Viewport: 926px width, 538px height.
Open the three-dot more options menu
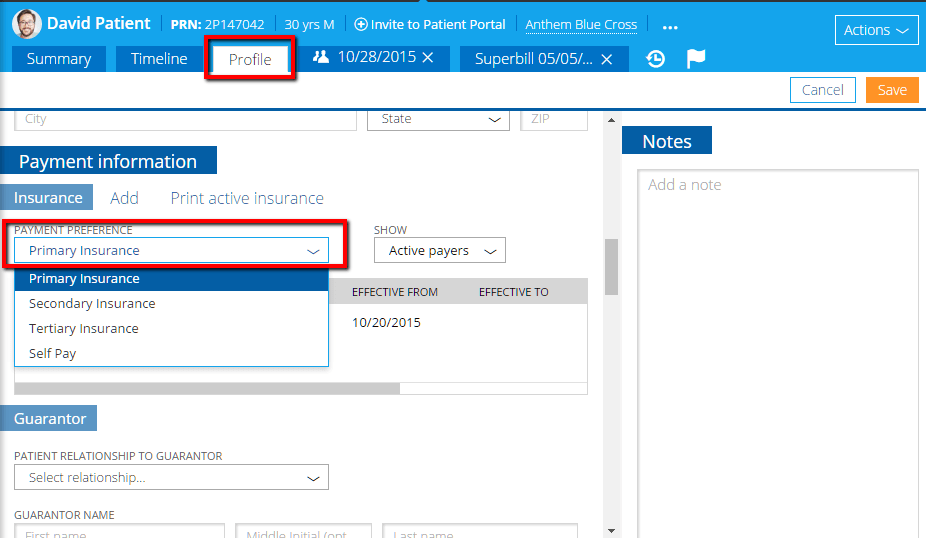pyautogui.click(x=670, y=27)
